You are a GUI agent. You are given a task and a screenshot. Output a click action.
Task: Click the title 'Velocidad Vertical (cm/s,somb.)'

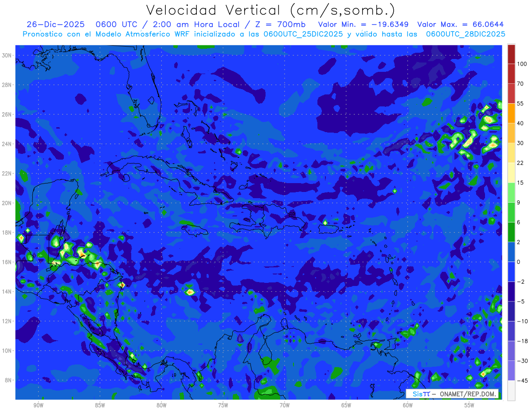[x=270, y=10]
